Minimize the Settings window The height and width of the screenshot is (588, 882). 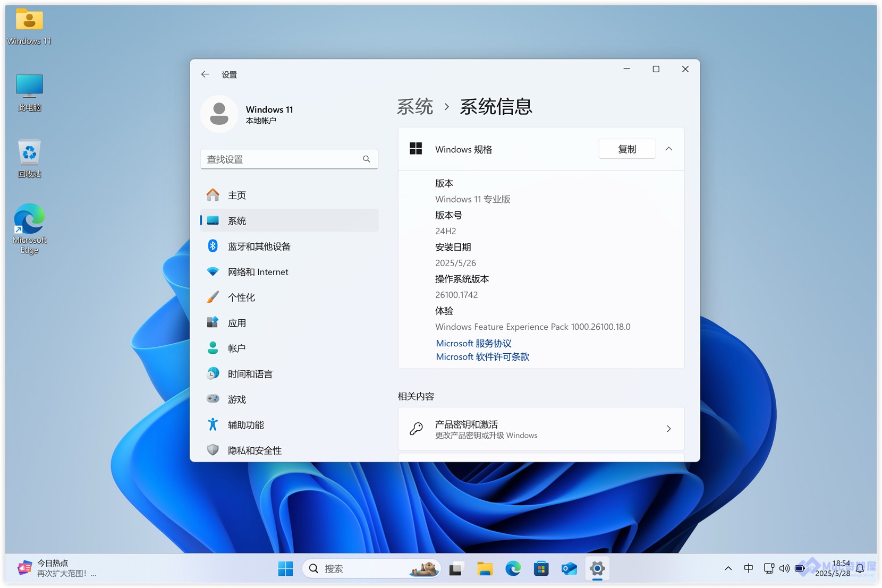tap(627, 69)
